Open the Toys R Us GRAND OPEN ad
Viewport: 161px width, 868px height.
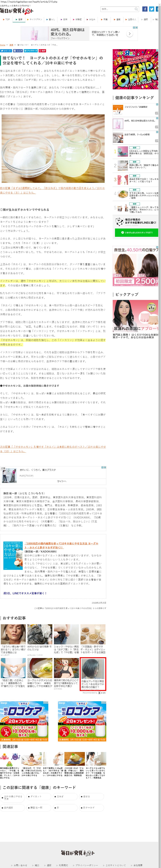(x=135, y=69)
